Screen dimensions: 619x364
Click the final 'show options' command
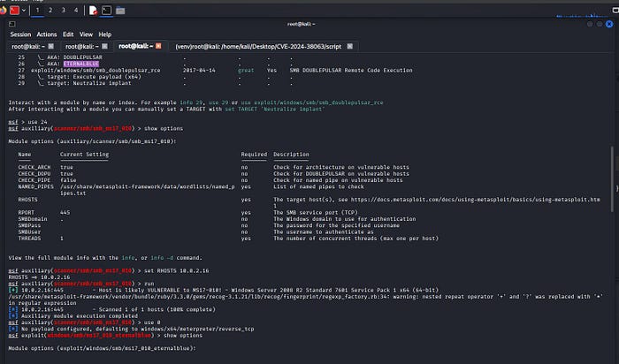tap(183, 336)
